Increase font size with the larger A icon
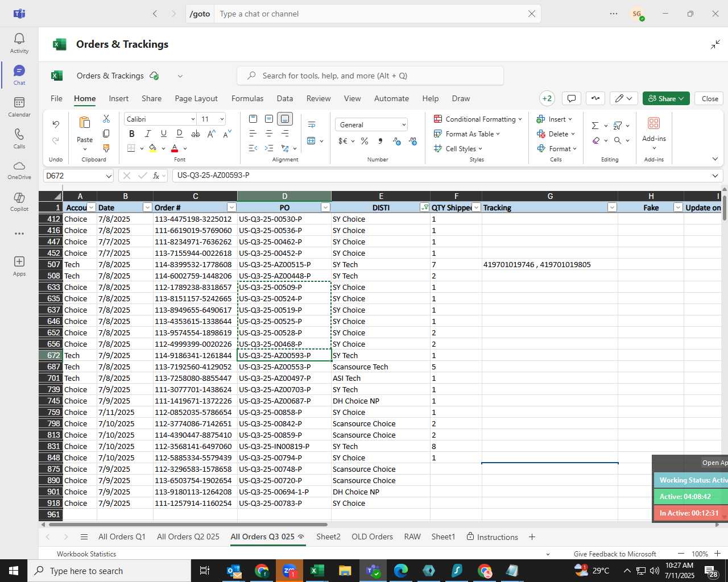The height and width of the screenshot is (582, 728). pyautogui.click(x=211, y=134)
